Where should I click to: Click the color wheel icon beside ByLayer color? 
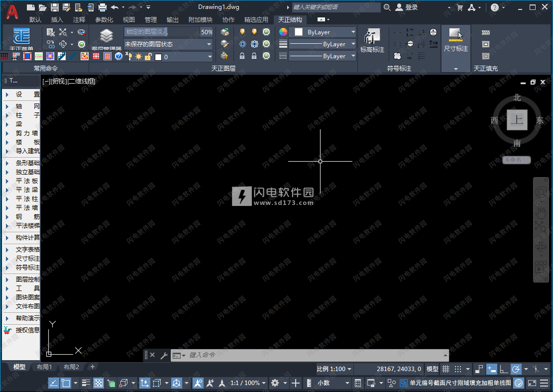point(283,32)
